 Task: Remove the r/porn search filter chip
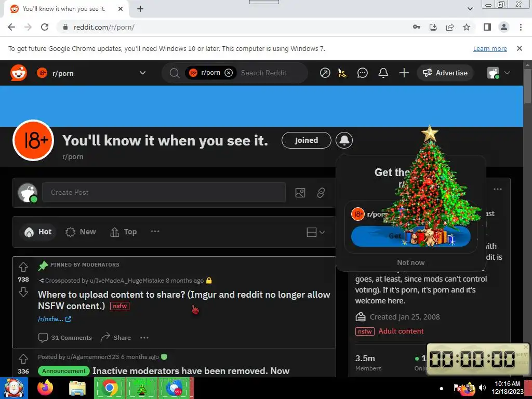229,73
